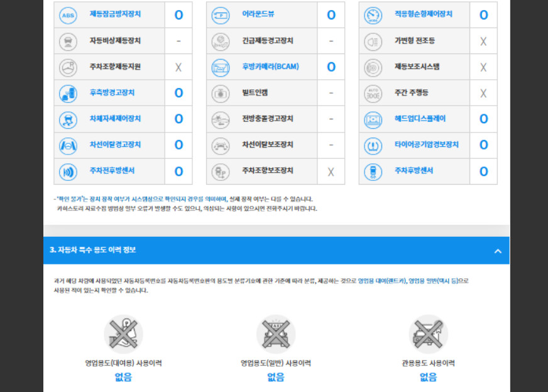Click the 차선이탈경고장치 lane icon

click(68, 145)
